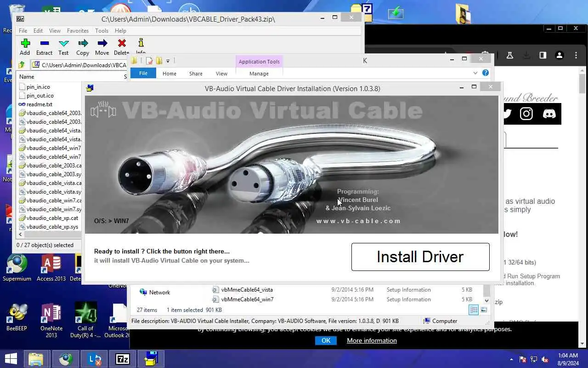588x368 pixels.
Task: Click the Windows Start button
Action: click(11, 359)
